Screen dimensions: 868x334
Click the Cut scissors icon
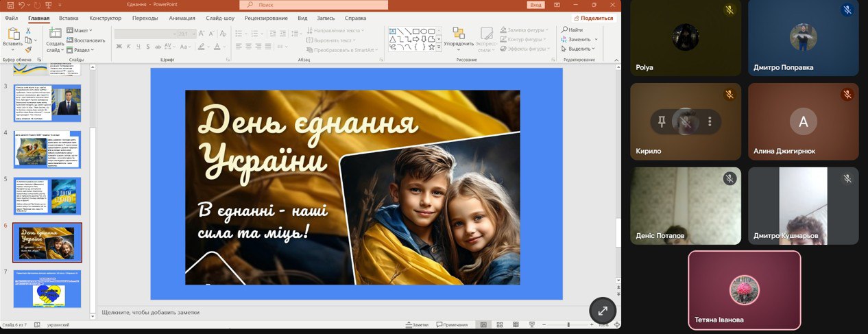[28, 30]
